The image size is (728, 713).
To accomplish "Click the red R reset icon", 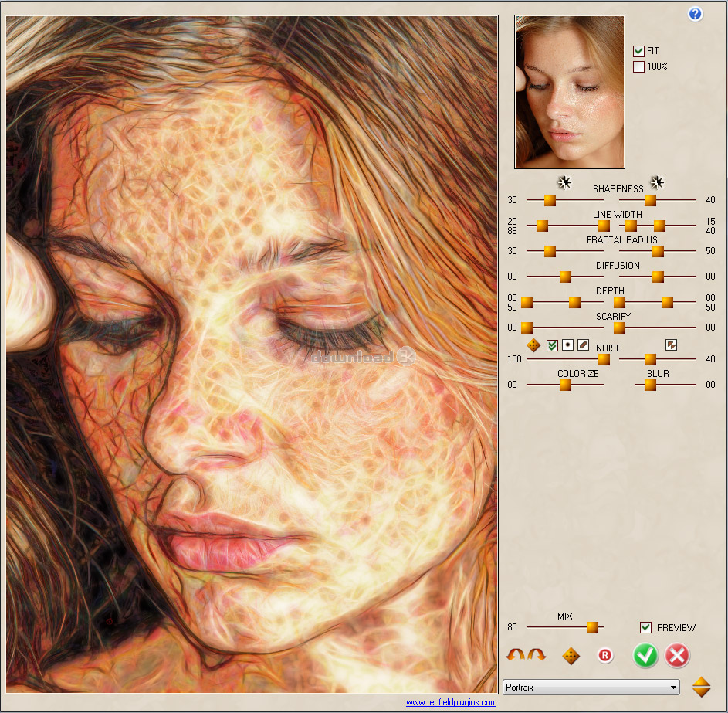I will click(x=605, y=655).
